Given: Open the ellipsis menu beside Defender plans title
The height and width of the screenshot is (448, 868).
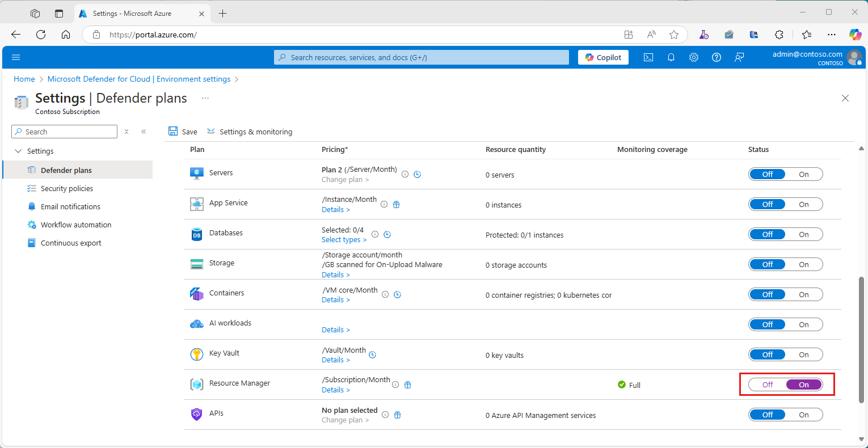Looking at the screenshot, I should point(205,98).
